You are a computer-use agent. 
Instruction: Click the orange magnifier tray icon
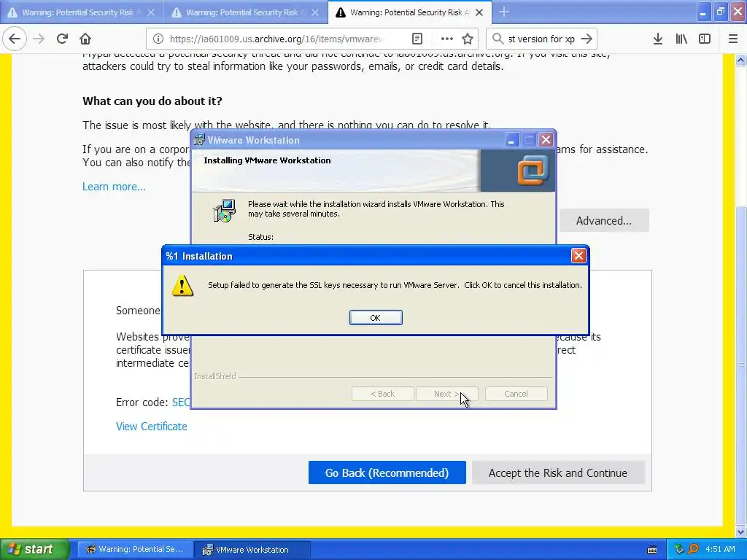693,549
